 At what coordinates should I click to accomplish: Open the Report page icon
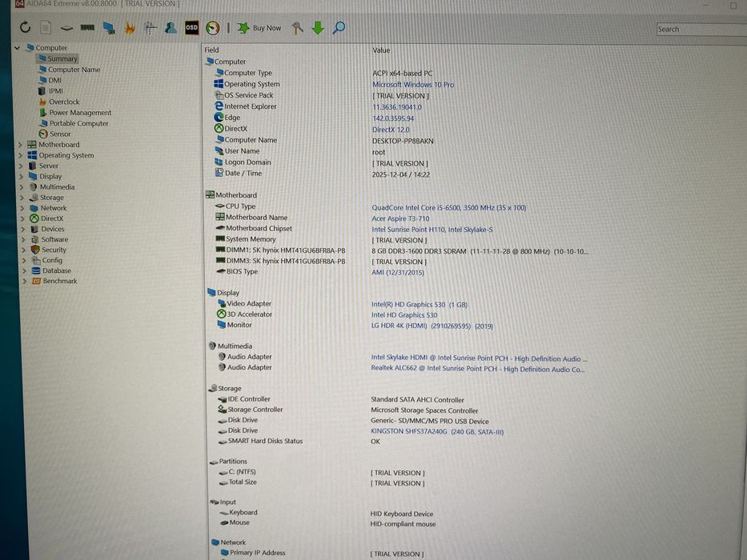46,28
